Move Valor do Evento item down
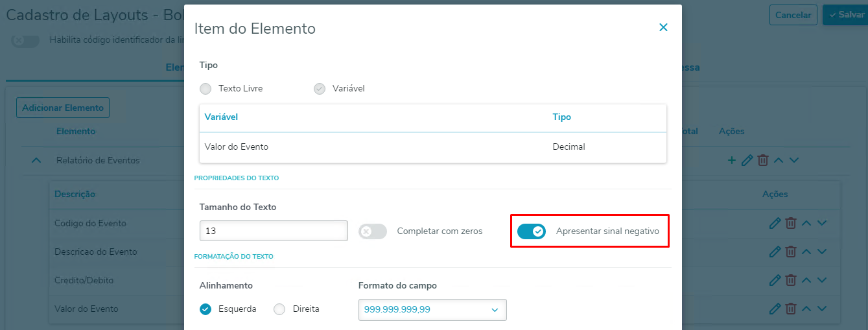The image size is (868, 330). pos(822,309)
